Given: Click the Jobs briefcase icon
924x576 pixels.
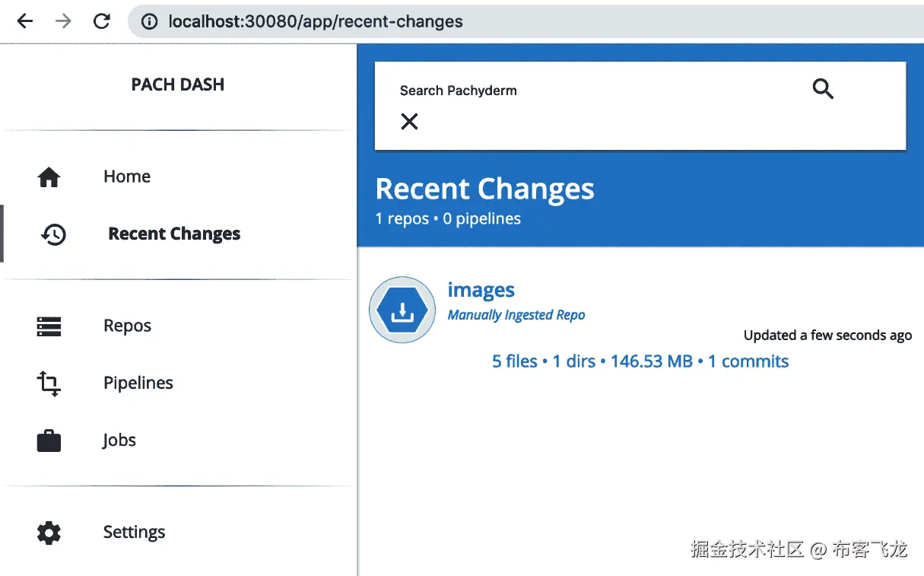Looking at the screenshot, I should click(x=49, y=441).
